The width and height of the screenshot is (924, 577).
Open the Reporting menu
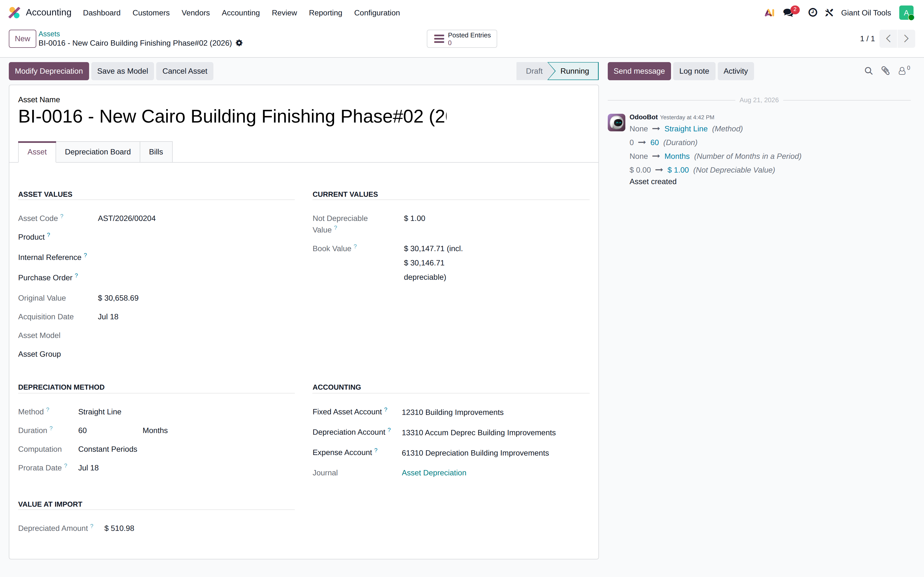click(325, 13)
